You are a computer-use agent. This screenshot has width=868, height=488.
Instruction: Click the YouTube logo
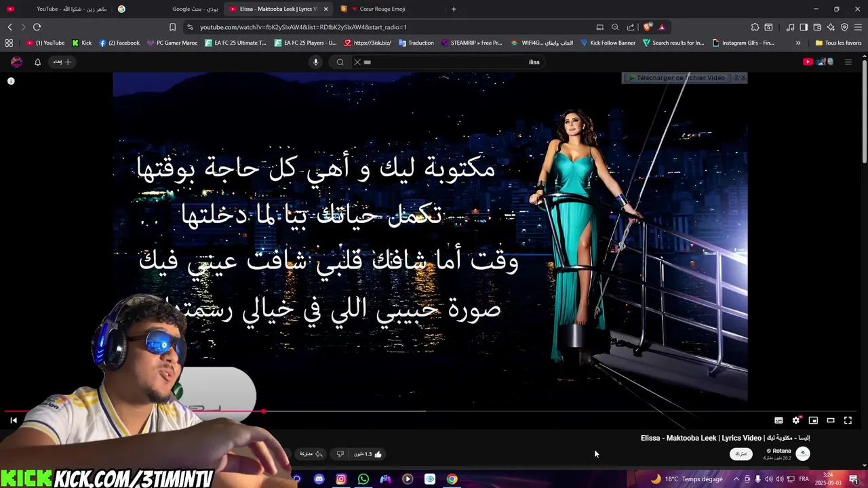click(817, 62)
